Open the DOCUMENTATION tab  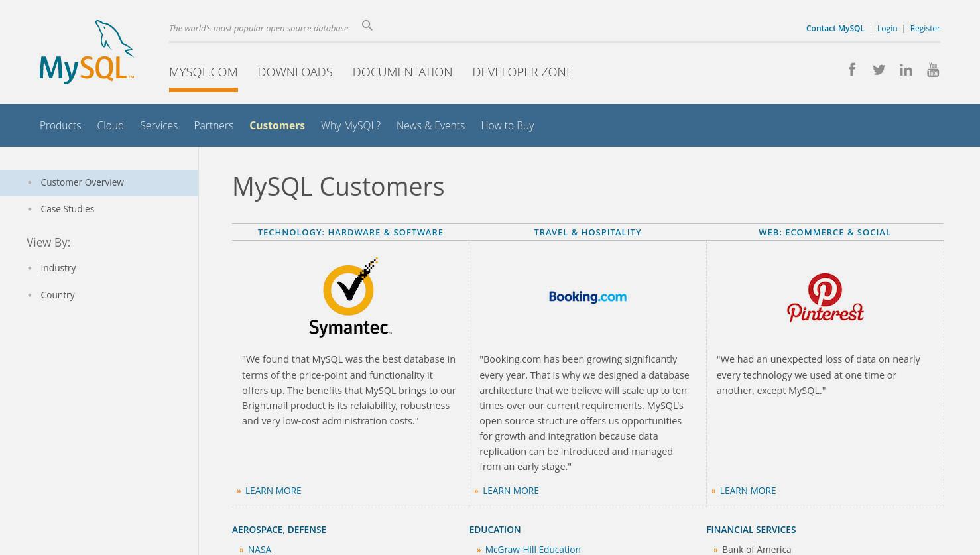click(x=402, y=72)
